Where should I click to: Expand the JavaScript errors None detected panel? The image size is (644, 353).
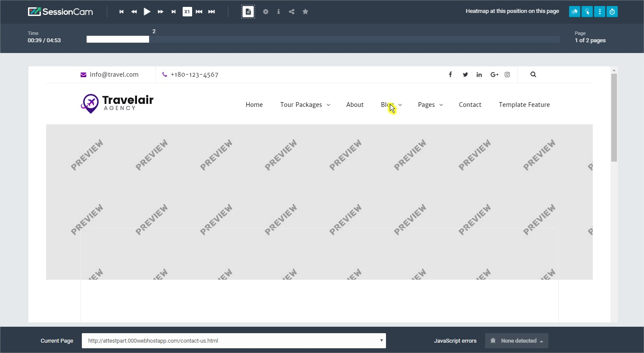point(516,341)
